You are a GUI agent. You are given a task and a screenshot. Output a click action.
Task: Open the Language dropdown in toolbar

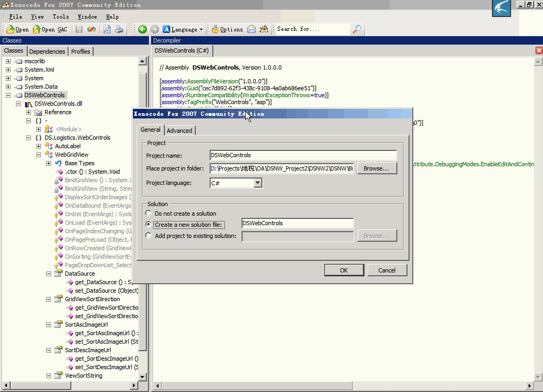(183, 29)
